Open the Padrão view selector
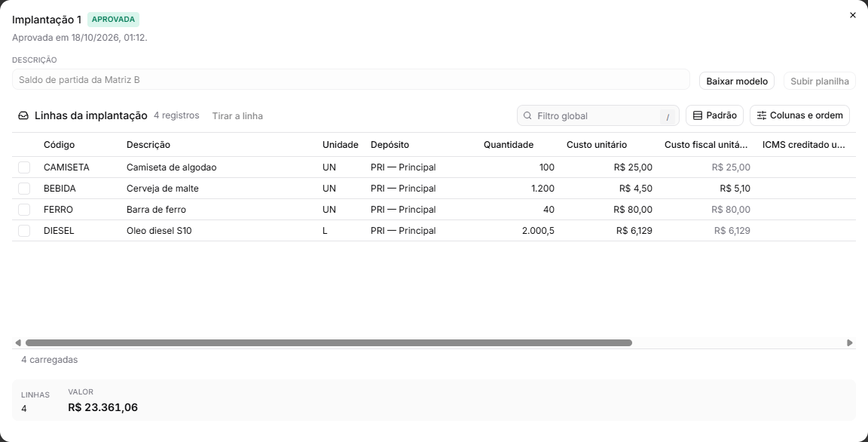 (714, 115)
